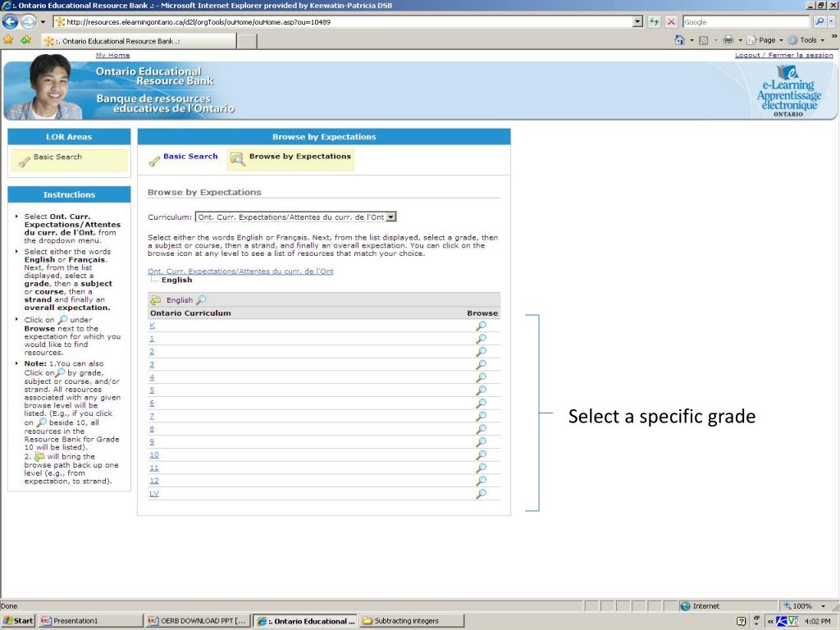Click the browse magnifier for grade 8

[x=481, y=429]
